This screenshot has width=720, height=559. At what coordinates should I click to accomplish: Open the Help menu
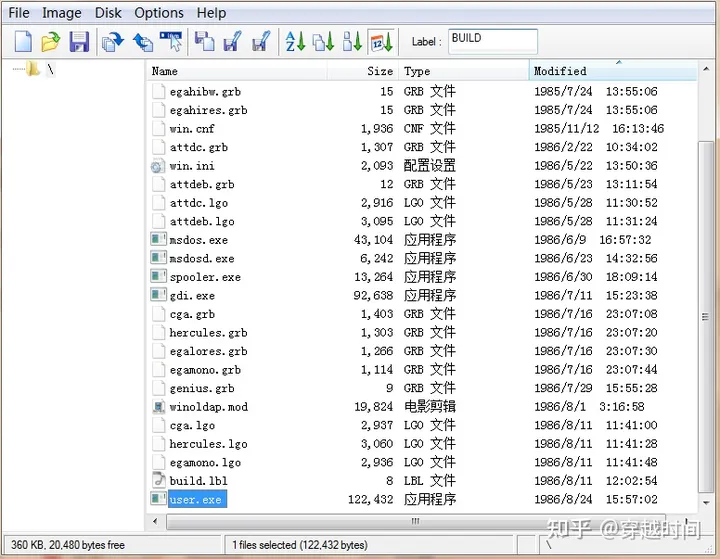(211, 12)
